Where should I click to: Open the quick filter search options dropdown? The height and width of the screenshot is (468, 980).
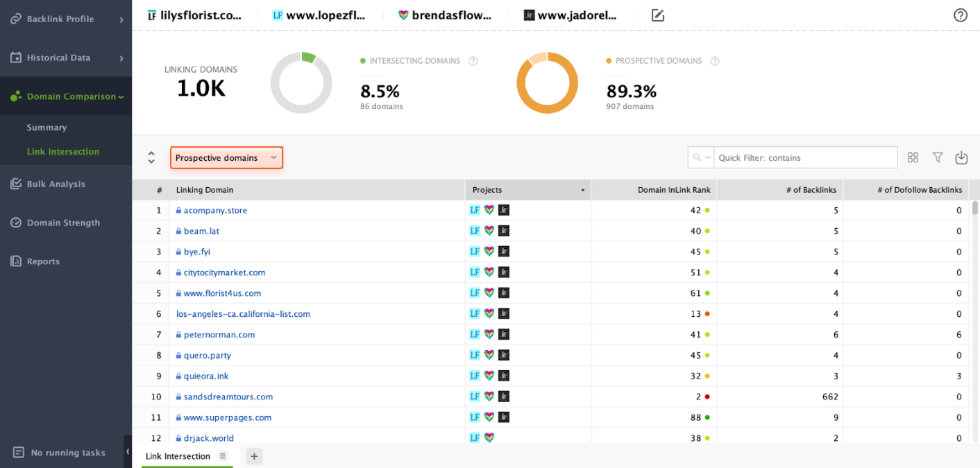(701, 158)
